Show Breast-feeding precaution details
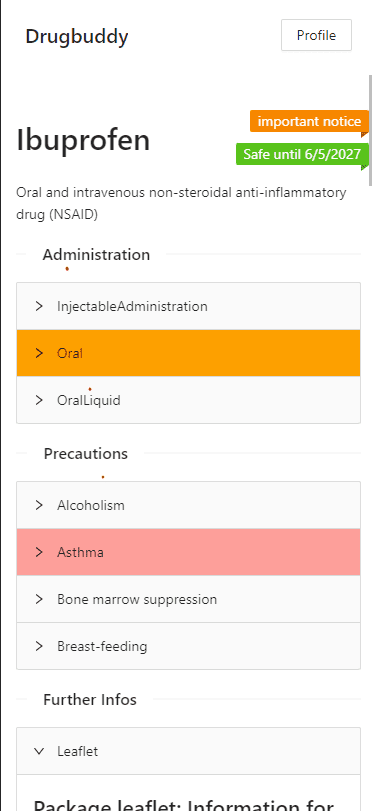The width and height of the screenshot is (376, 811). coord(188,647)
